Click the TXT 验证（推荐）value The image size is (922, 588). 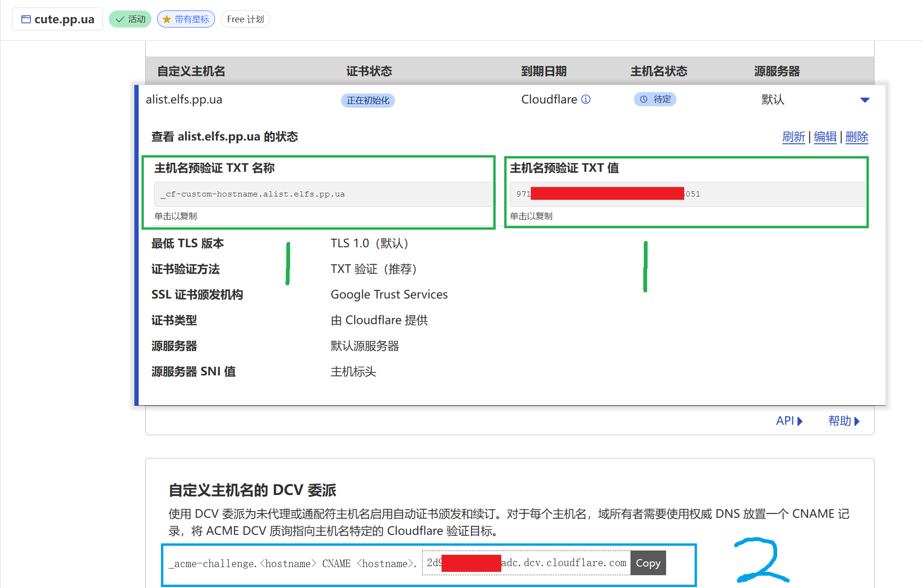[x=375, y=269]
